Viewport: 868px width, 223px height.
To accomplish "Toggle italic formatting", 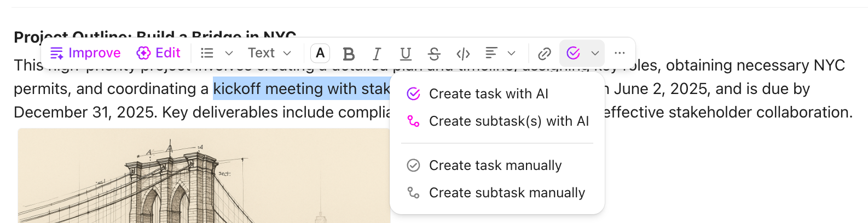I will pyautogui.click(x=377, y=54).
